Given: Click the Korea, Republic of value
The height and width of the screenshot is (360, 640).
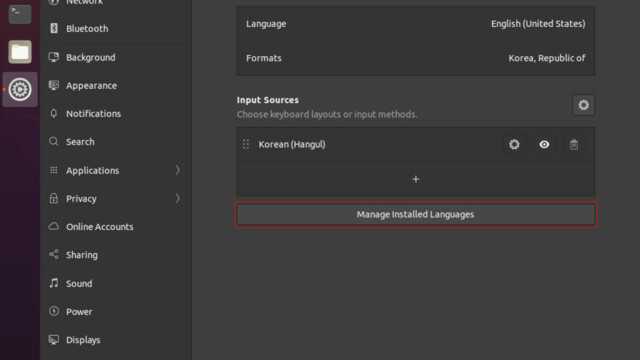Looking at the screenshot, I should click(x=547, y=58).
